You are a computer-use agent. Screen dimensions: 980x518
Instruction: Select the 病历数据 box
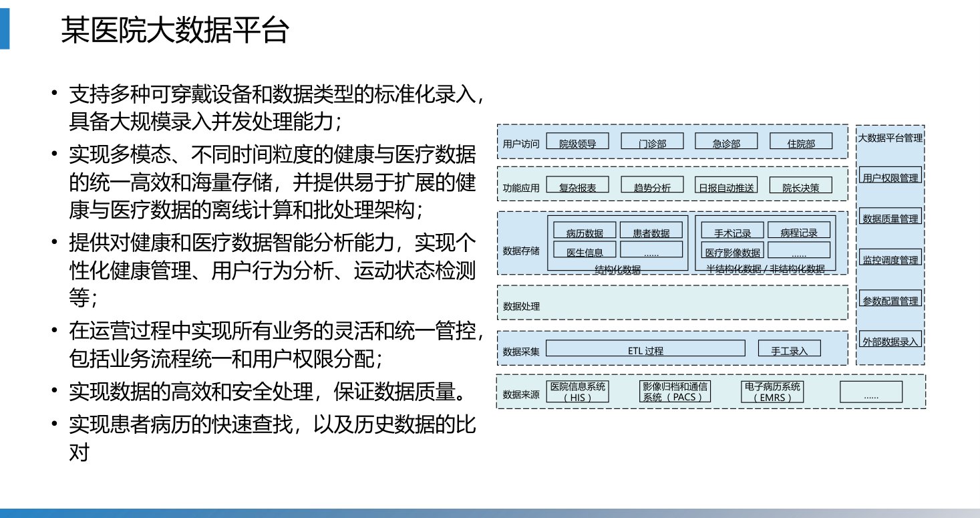pyautogui.click(x=585, y=231)
